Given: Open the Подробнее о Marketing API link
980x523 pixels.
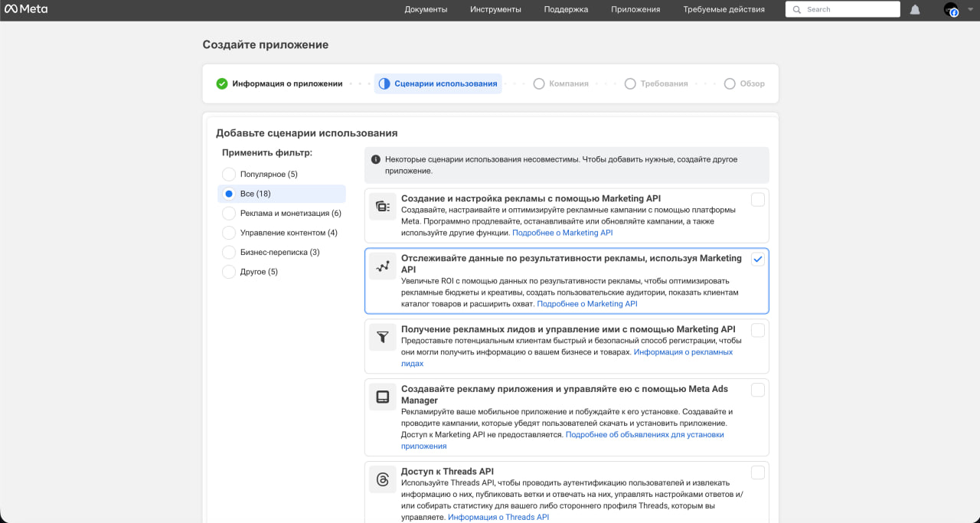Looking at the screenshot, I should [x=563, y=232].
